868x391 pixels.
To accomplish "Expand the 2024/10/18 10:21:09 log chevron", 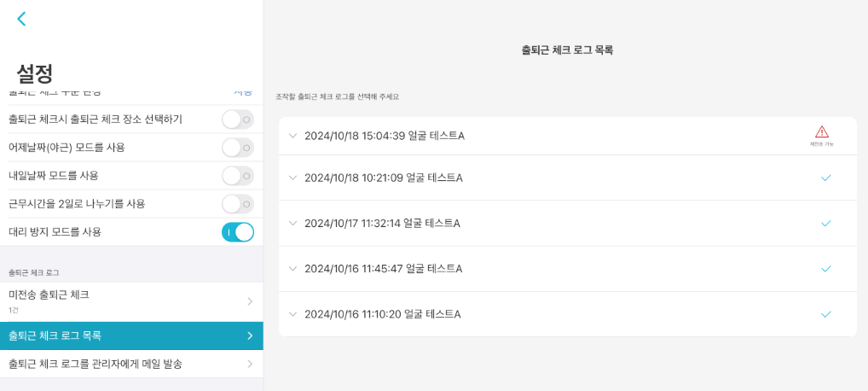I will tap(292, 178).
